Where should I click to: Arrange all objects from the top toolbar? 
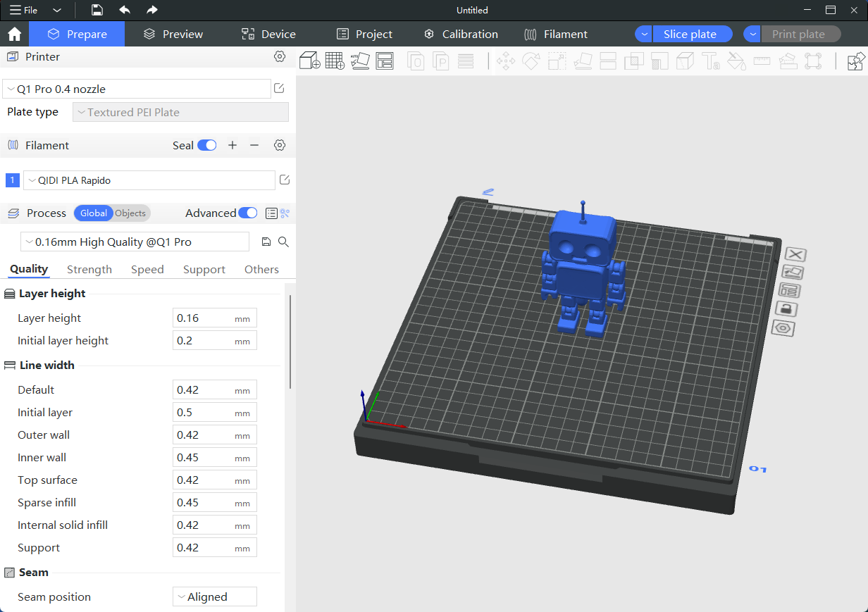tap(384, 61)
